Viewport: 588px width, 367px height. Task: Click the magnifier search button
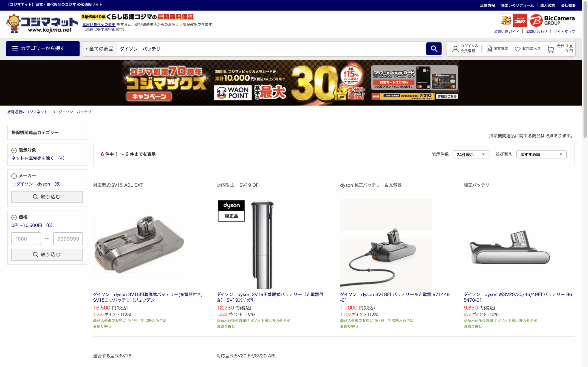(434, 49)
